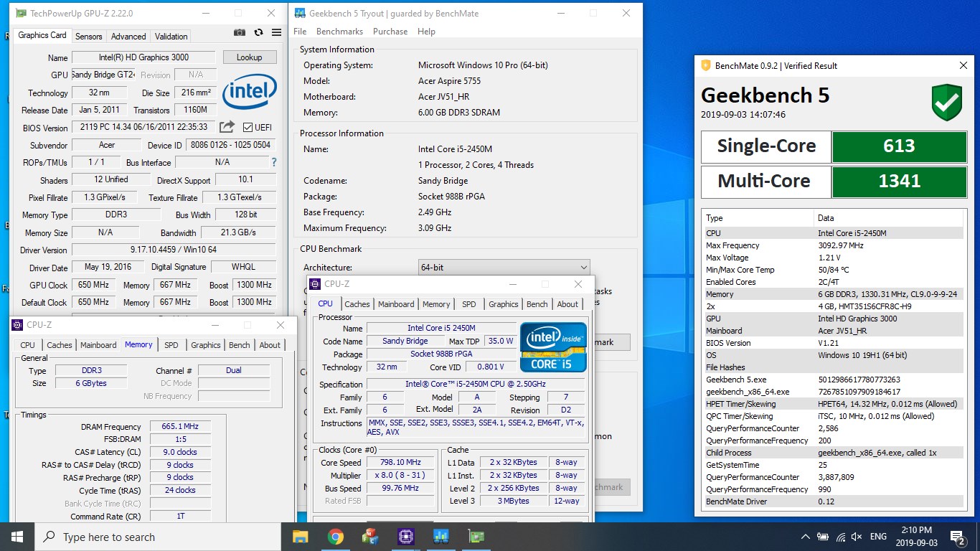
Task: Click the muted volume icon in the tray
Action: (x=857, y=537)
